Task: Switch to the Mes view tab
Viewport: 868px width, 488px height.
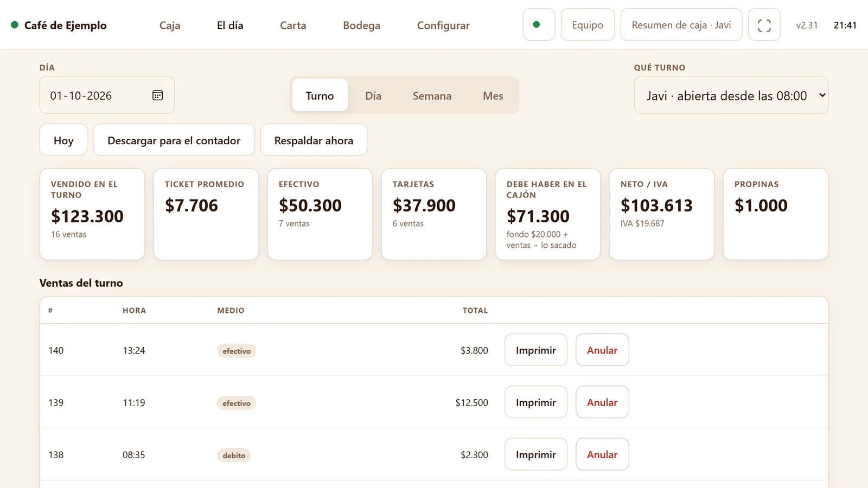Action: [493, 95]
